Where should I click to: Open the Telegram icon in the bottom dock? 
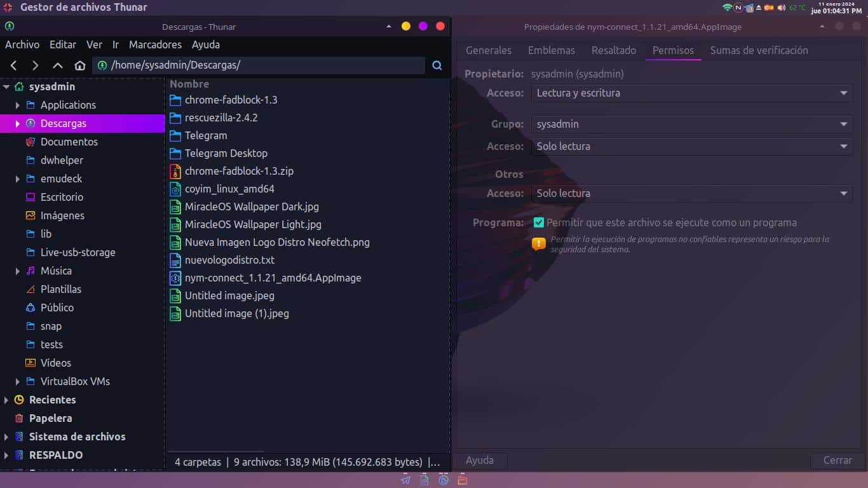[x=406, y=480]
